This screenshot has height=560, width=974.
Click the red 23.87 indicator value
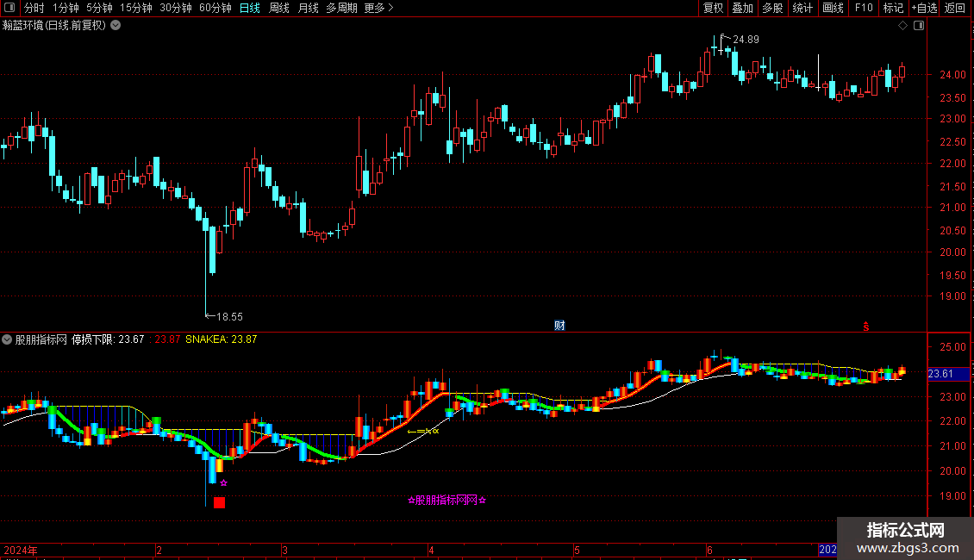coord(167,339)
